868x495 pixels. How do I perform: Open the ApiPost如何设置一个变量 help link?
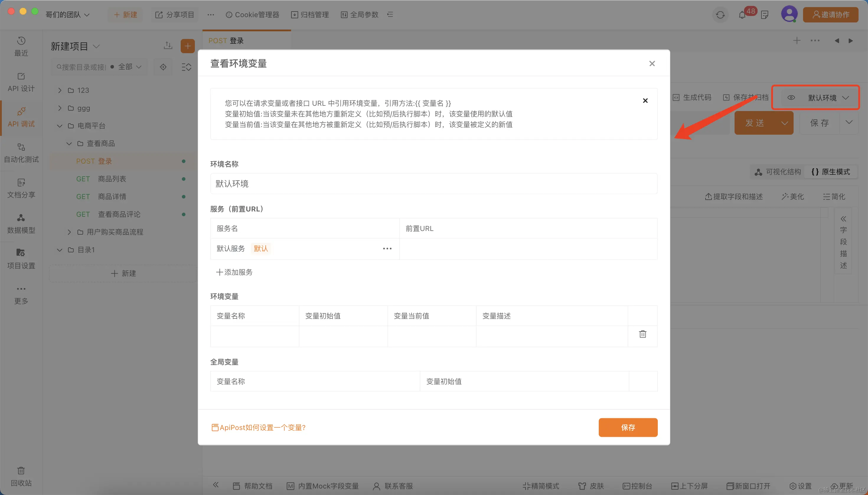pos(259,427)
